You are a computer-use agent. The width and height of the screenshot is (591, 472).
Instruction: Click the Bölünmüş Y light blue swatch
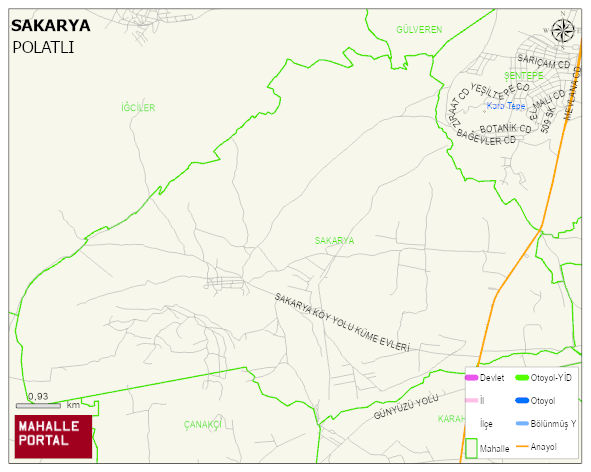point(522,423)
